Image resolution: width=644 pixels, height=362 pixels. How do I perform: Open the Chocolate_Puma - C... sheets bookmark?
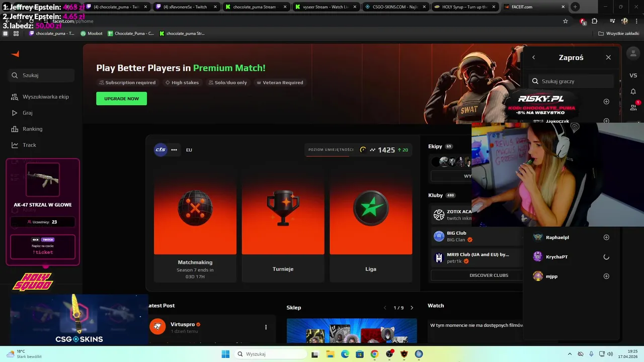pyautogui.click(x=131, y=33)
